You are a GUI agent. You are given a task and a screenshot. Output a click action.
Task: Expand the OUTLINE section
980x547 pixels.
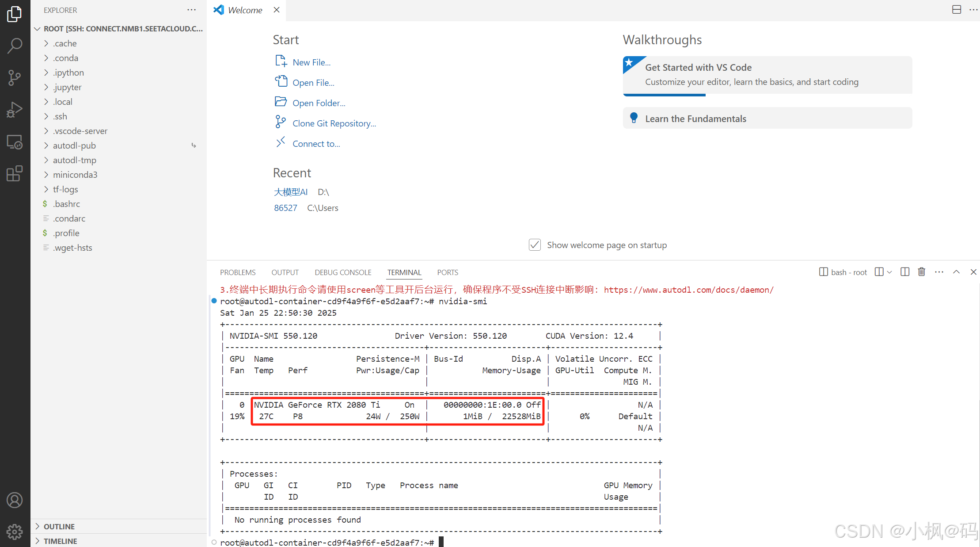pos(59,526)
